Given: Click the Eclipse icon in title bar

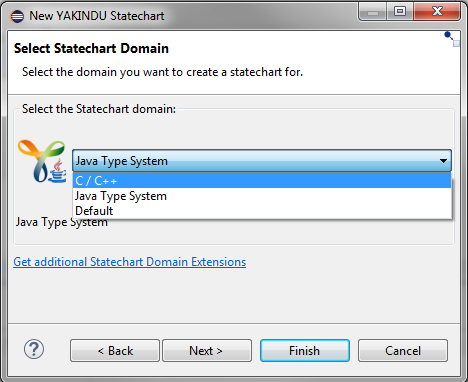Looking at the screenshot, I should pos(17,16).
